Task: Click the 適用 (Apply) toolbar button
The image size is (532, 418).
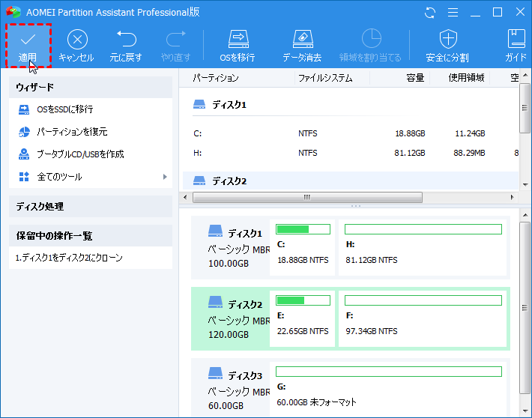Action: [x=28, y=46]
